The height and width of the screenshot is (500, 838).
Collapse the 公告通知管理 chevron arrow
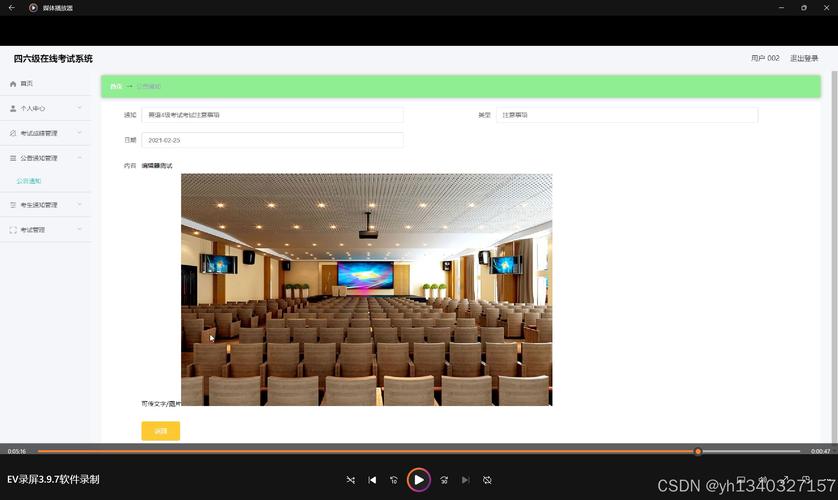pyautogui.click(x=79, y=158)
